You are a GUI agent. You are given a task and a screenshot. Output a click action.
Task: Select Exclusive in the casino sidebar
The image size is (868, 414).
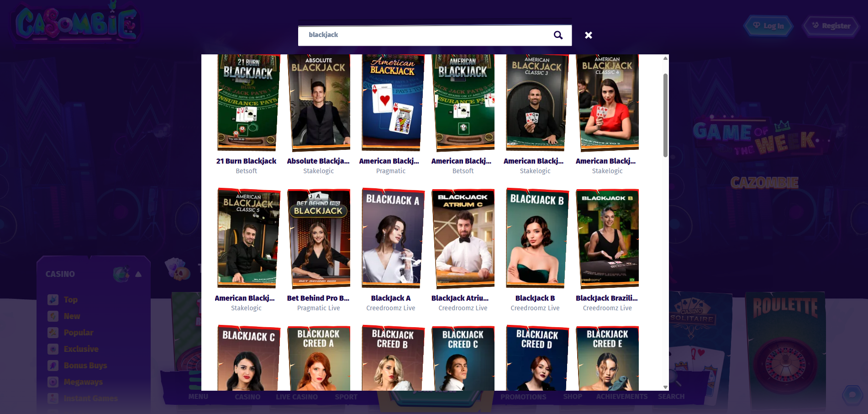pyautogui.click(x=81, y=349)
